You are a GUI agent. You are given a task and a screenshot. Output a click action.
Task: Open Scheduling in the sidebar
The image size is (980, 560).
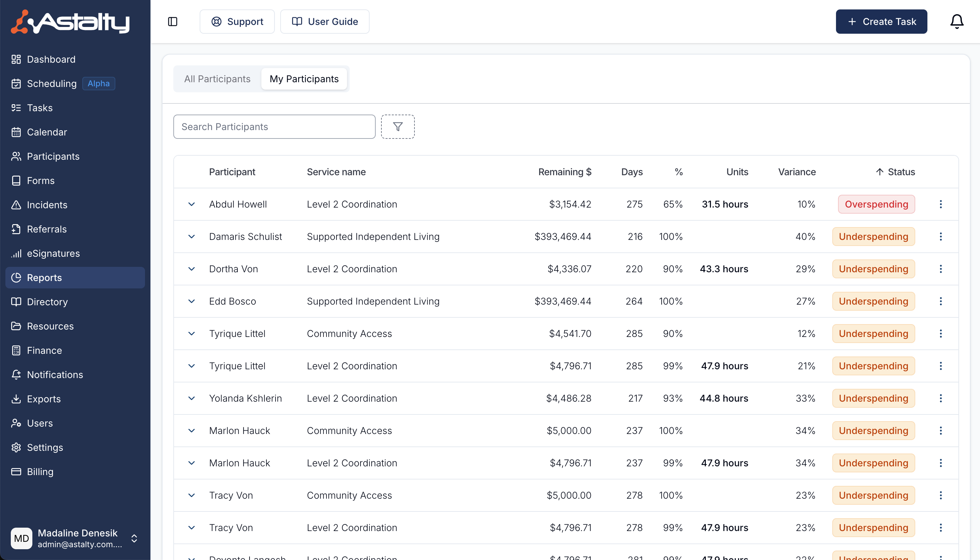(x=75, y=84)
